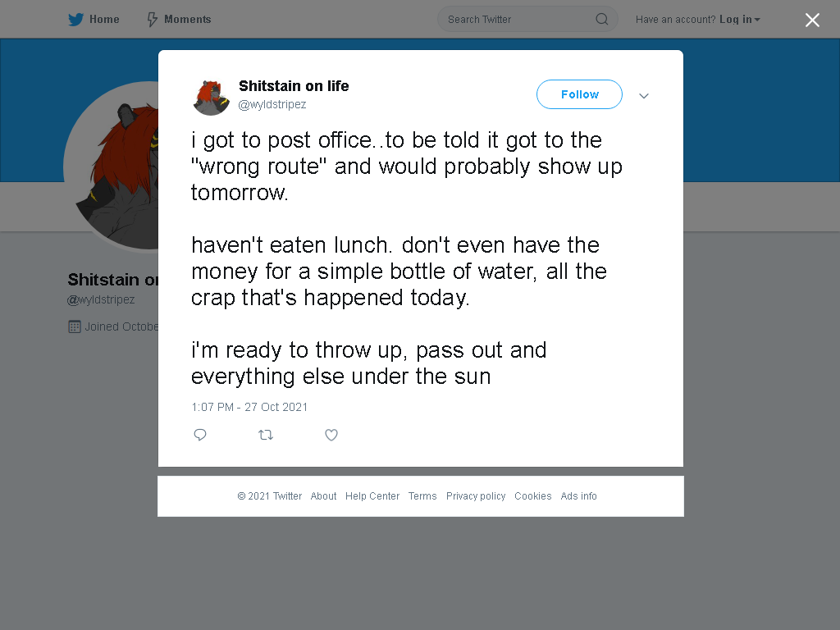Open the tweet timestamp 27 Oct 2021
Image resolution: width=840 pixels, height=630 pixels.
coord(249,407)
